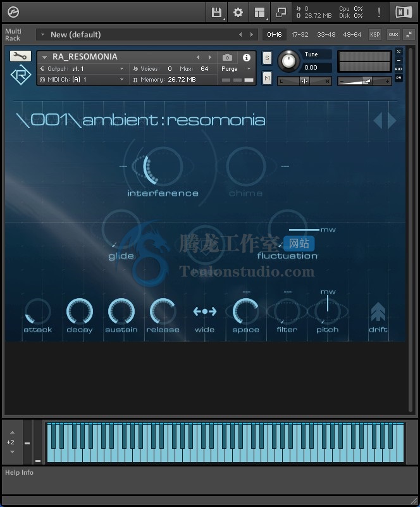
Task: Click the space knob
Action: 245,311
